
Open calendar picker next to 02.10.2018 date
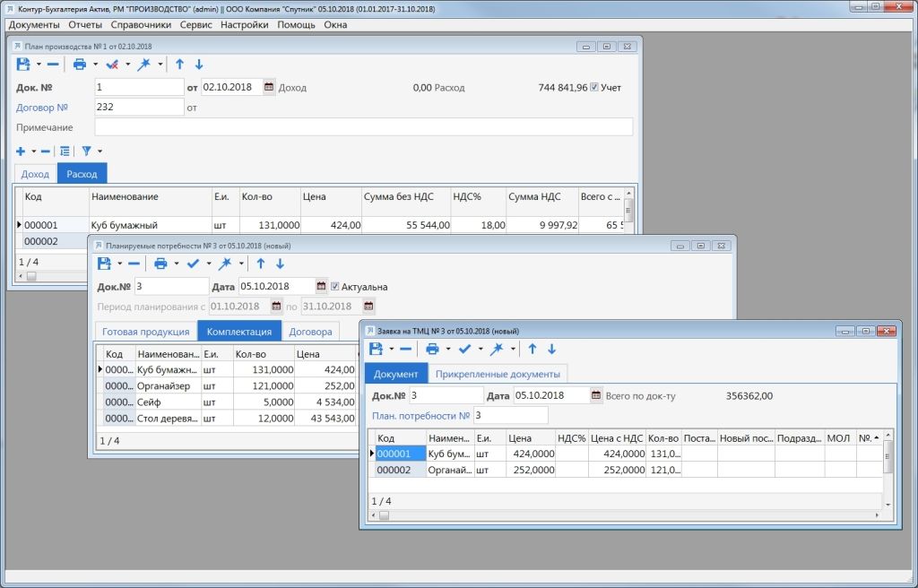[x=269, y=87]
